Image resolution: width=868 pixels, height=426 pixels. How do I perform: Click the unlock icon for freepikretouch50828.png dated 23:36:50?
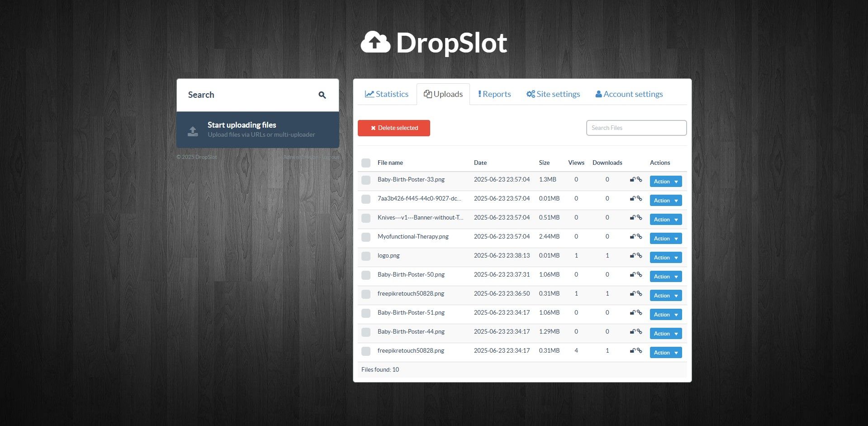pos(633,294)
